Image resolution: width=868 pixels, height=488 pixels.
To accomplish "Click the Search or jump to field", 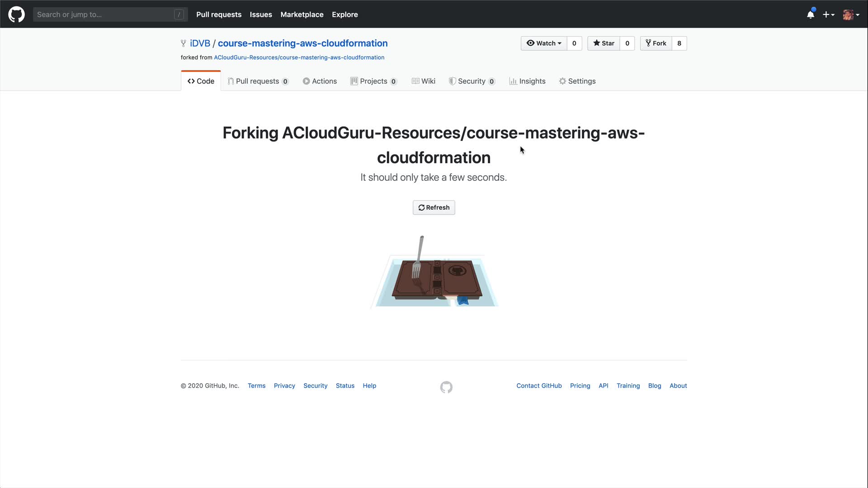I will (104, 14).
